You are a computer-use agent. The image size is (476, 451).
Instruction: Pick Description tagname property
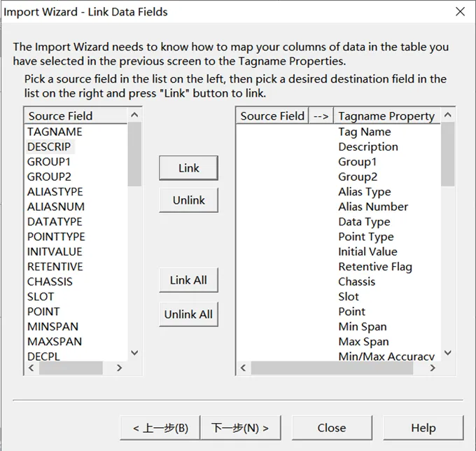click(368, 146)
